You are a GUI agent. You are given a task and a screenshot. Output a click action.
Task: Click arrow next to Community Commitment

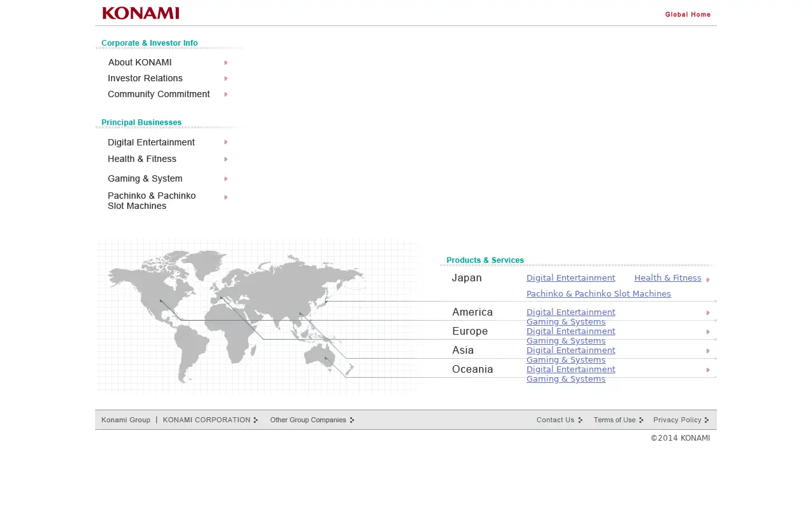226,95
